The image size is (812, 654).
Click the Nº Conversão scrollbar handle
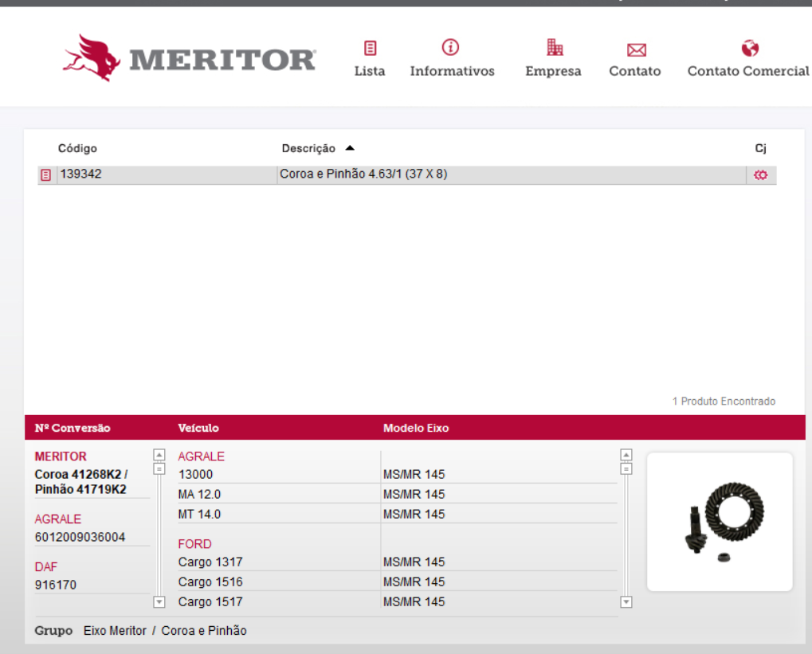159,469
